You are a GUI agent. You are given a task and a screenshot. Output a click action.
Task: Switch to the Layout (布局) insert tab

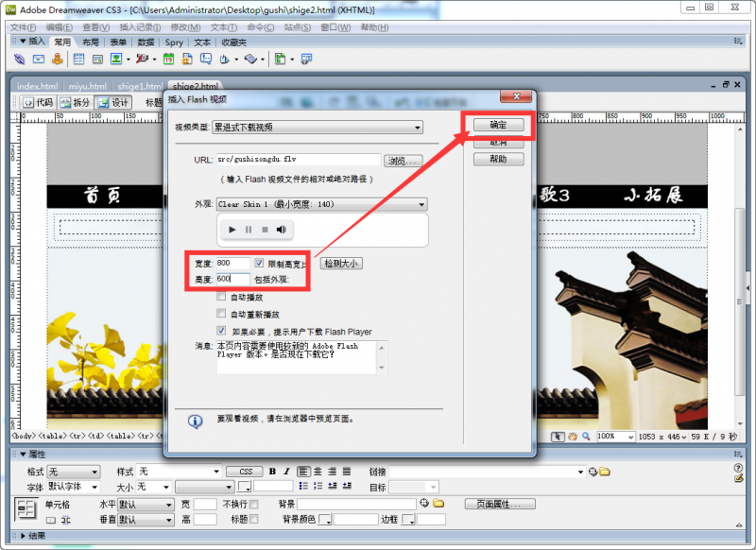(x=90, y=43)
